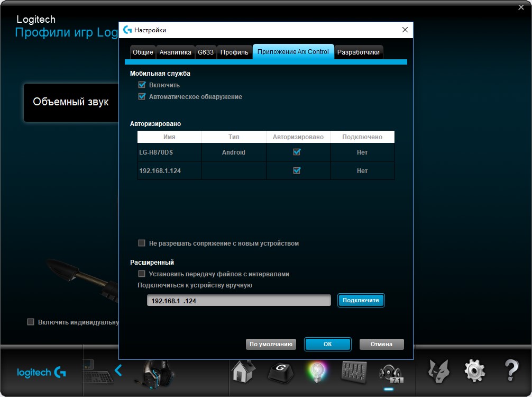The width and height of the screenshot is (532, 397).
Task: Click the Объемный звук panel
Action: point(71,102)
